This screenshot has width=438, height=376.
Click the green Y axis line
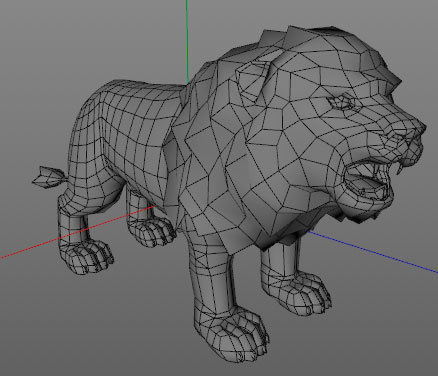click(x=187, y=42)
